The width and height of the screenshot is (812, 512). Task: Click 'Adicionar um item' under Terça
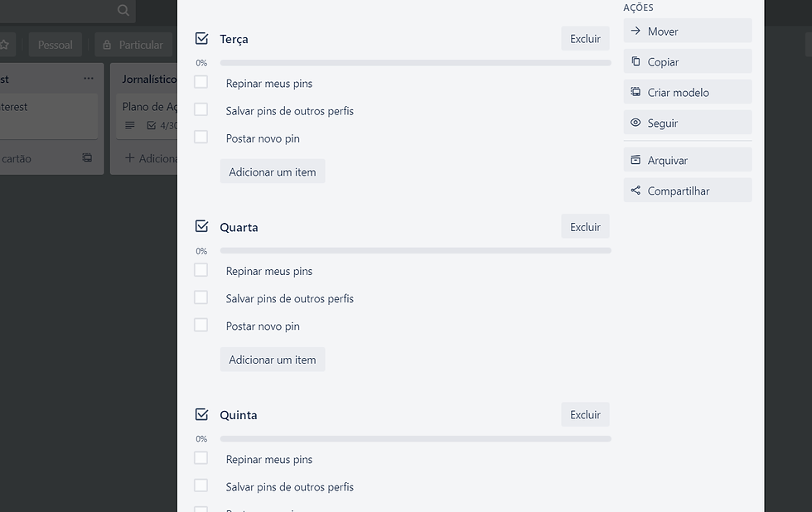coord(273,171)
